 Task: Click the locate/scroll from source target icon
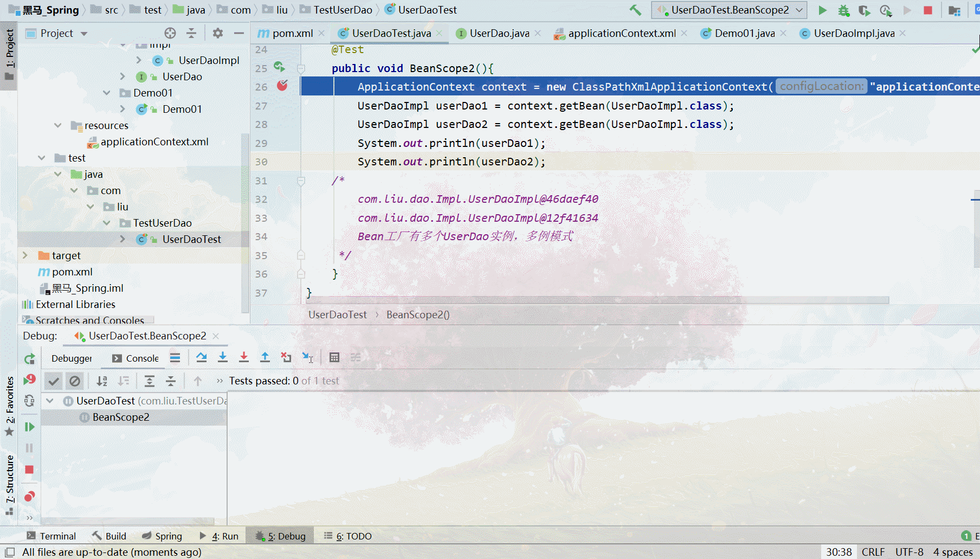(170, 33)
